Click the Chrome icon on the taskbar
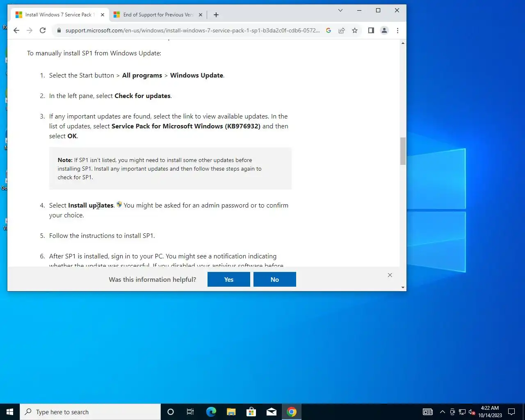This screenshot has width=525, height=420. coord(292,412)
